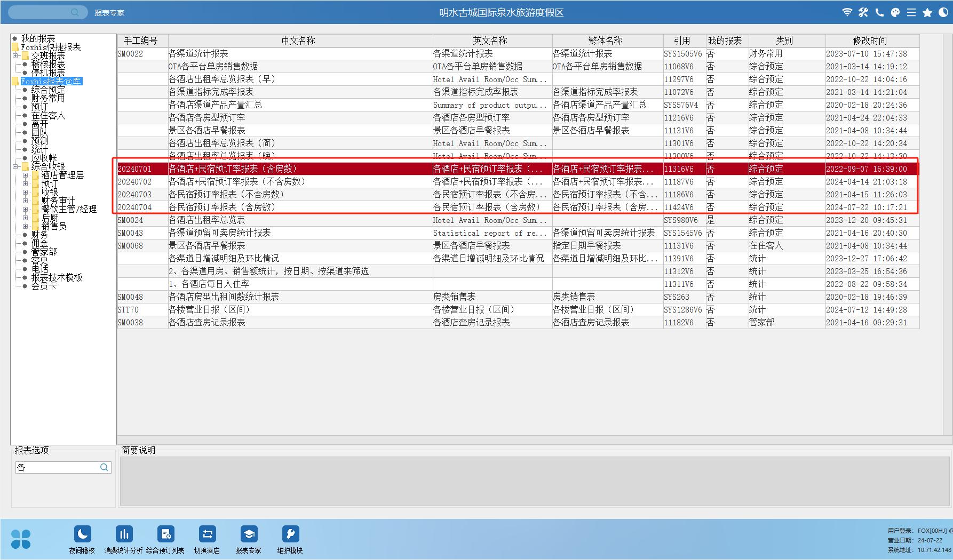
Task: Open 综合预订列表 icon in the bottom bar
Action: (x=165, y=534)
